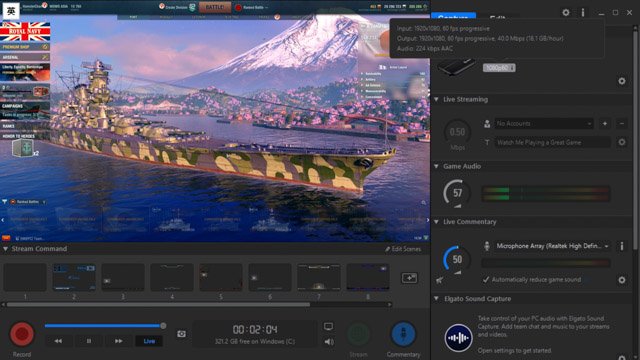The image size is (640, 360).
Task: Click the 00:02:04 timecode display
Action: click(x=255, y=329)
